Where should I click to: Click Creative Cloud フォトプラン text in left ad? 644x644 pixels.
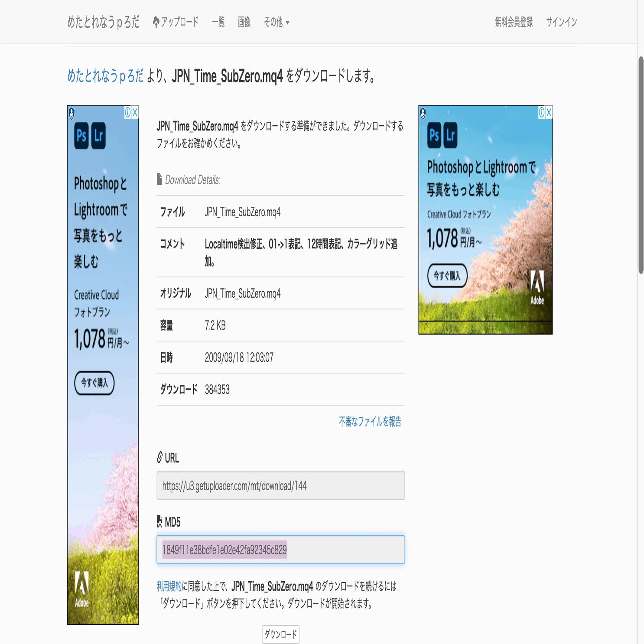pos(96,303)
